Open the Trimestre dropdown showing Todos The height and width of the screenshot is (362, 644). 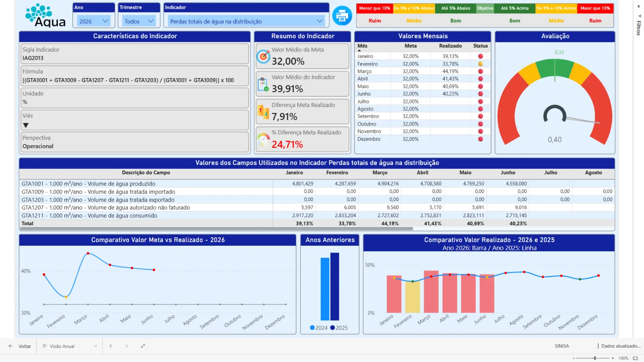coord(139,21)
